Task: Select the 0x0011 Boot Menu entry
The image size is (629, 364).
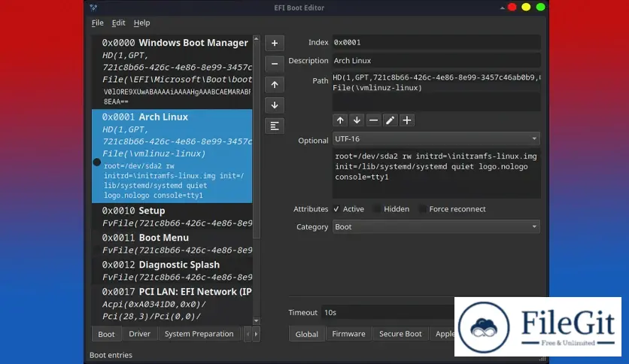Action: point(172,244)
